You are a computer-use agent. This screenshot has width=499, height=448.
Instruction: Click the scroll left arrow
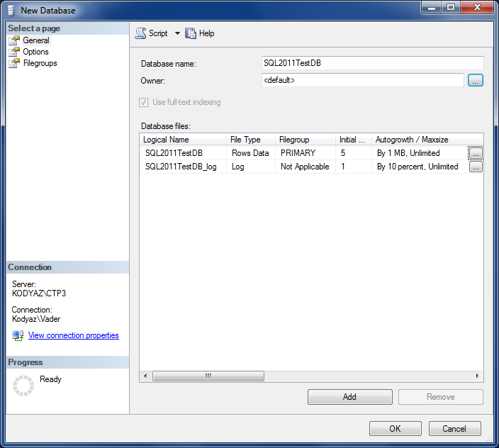click(145, 376)
